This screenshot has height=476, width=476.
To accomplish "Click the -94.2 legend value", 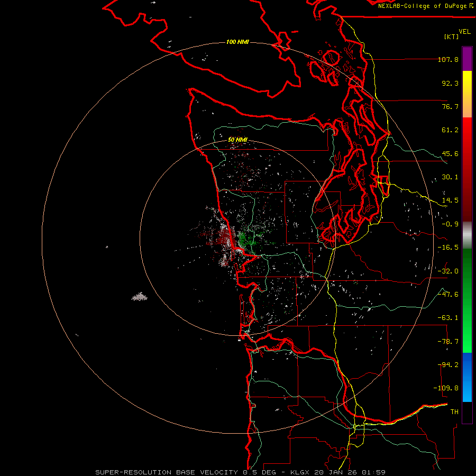I will pyautogui.click(x=448, y=365).
